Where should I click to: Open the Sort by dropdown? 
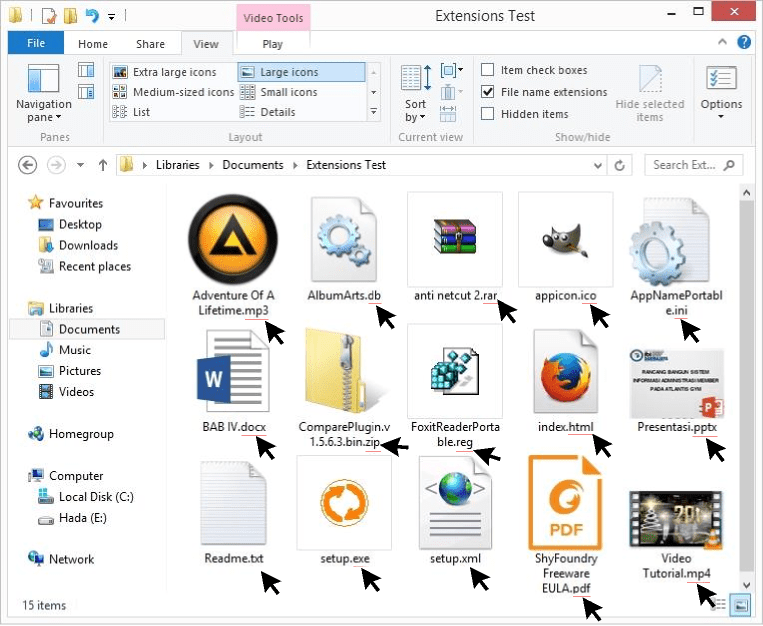(x=415, y=93)
